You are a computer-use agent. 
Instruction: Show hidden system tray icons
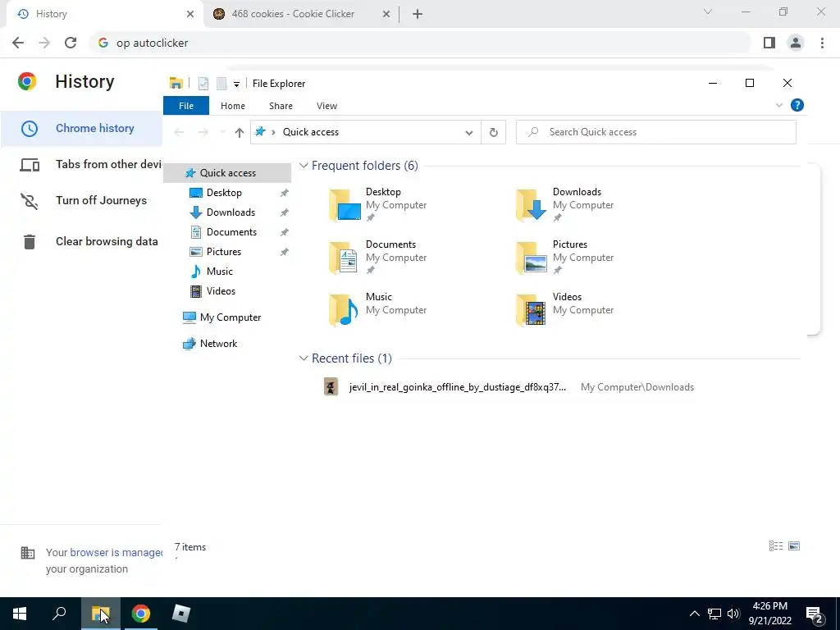pos(694,614)
